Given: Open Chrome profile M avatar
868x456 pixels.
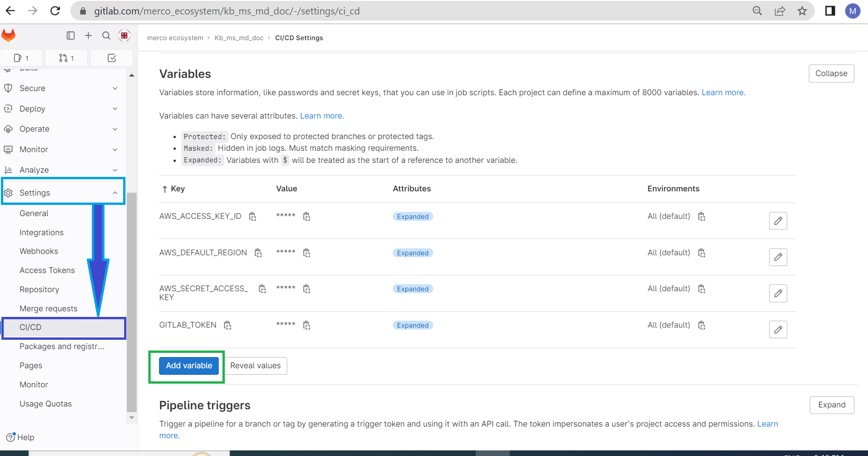Looking at the screenshot, I should point(853,11).
